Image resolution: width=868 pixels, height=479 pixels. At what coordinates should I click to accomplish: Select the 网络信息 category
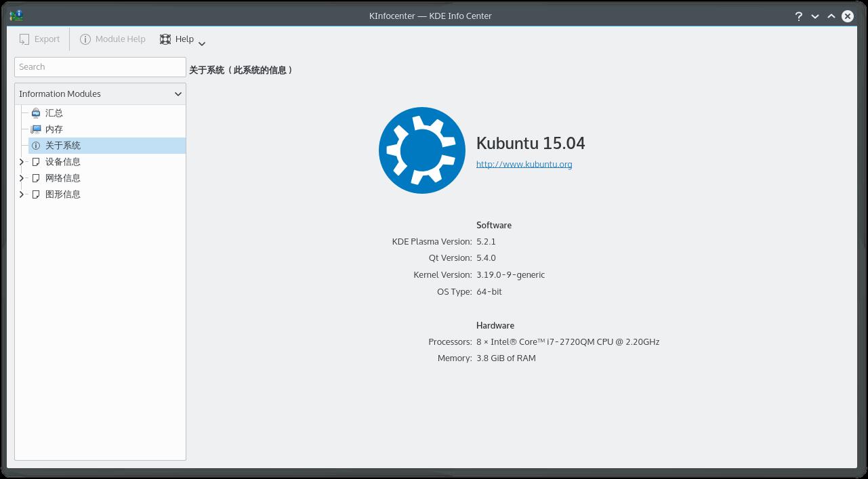[63, 178]
